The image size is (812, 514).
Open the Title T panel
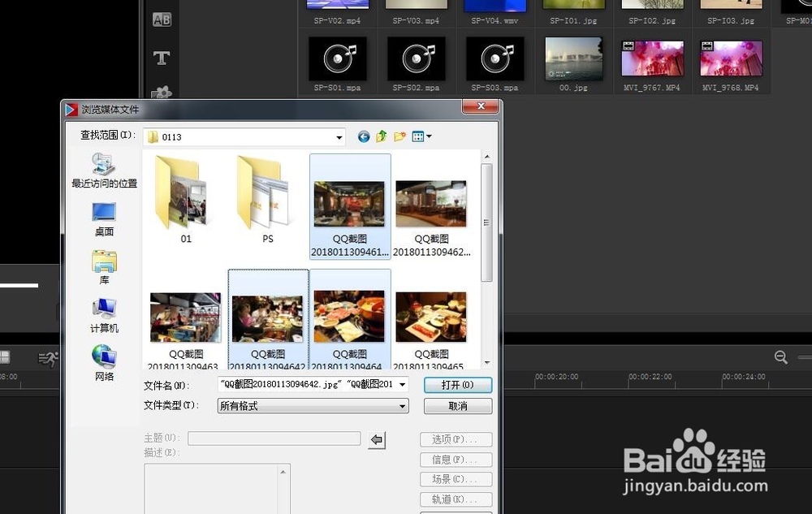point(162,58)
